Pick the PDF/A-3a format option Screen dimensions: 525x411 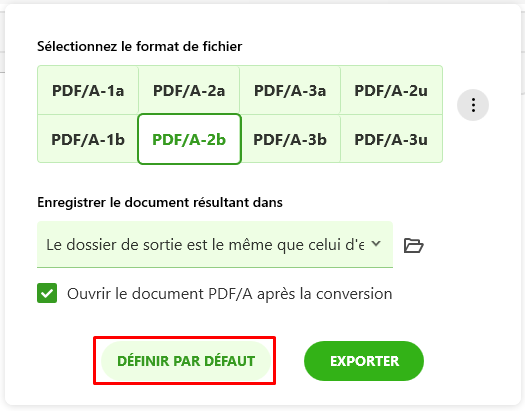[290, 90]
